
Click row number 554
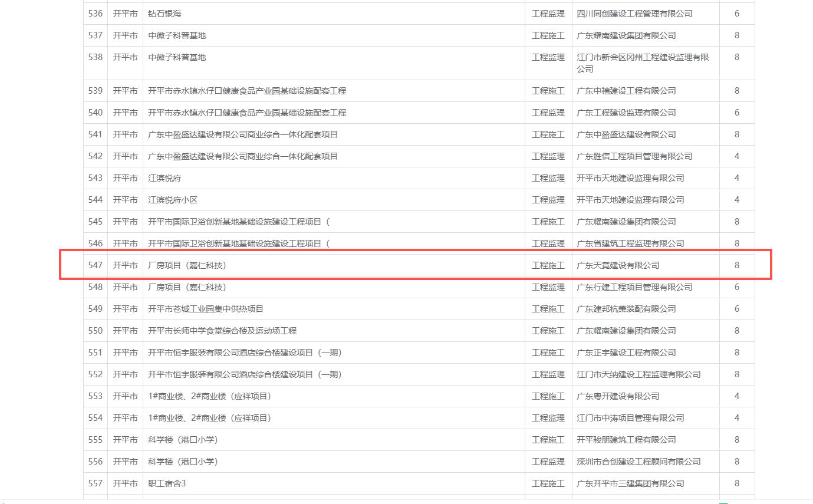point(96,418)
